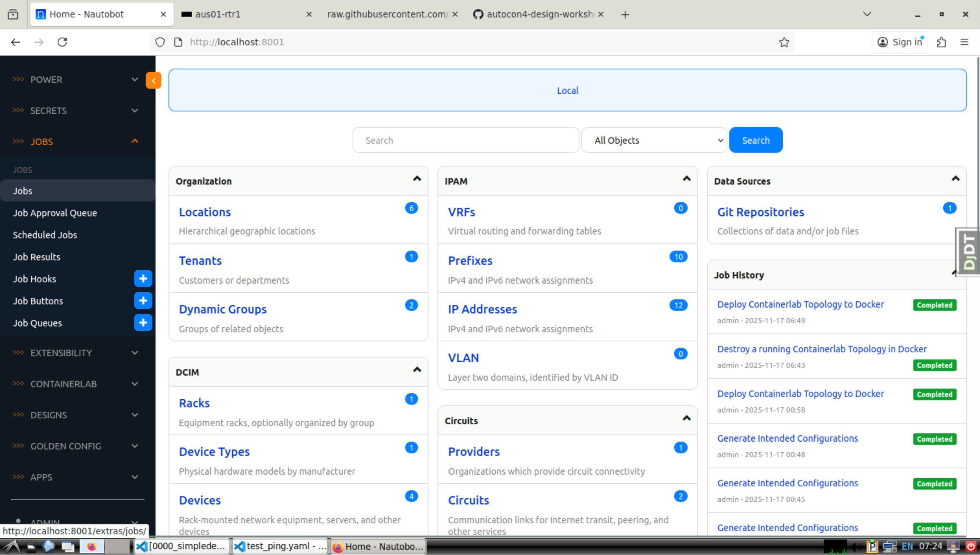The width and height of the screenshot is (980, 555).
Task: Click plus icon beside Job Queues
Action: [143, 323]
